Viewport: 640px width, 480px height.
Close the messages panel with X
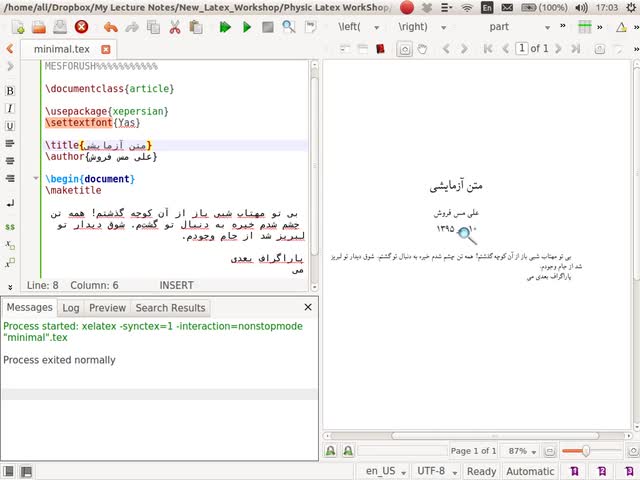[308, 307]
